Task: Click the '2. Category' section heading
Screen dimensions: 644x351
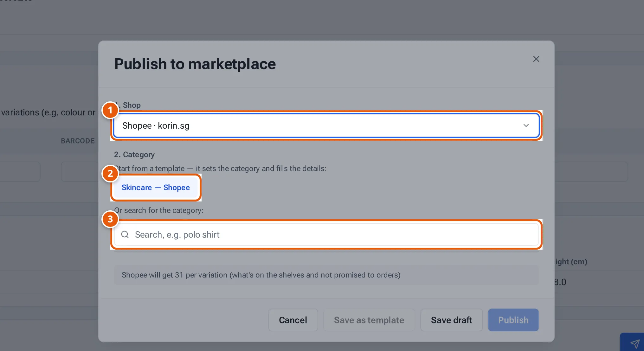Action: pos(134,155)
